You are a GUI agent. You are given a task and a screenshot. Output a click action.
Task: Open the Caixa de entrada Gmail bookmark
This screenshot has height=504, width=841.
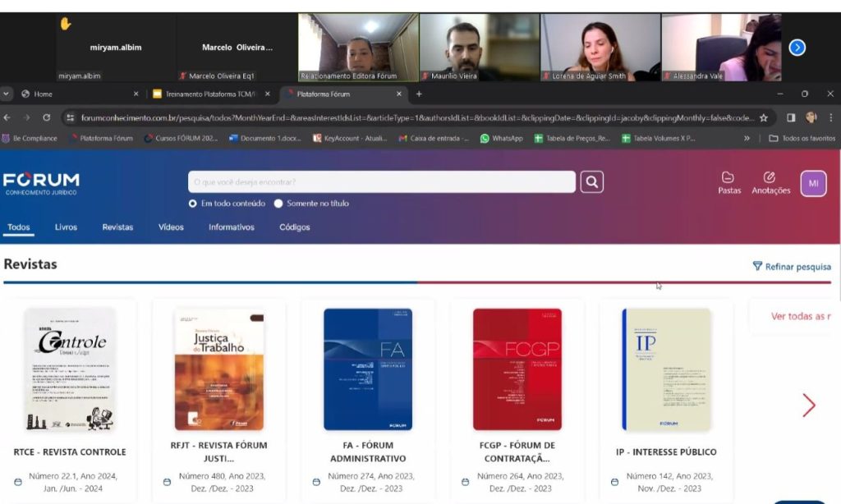click(434, 139)
